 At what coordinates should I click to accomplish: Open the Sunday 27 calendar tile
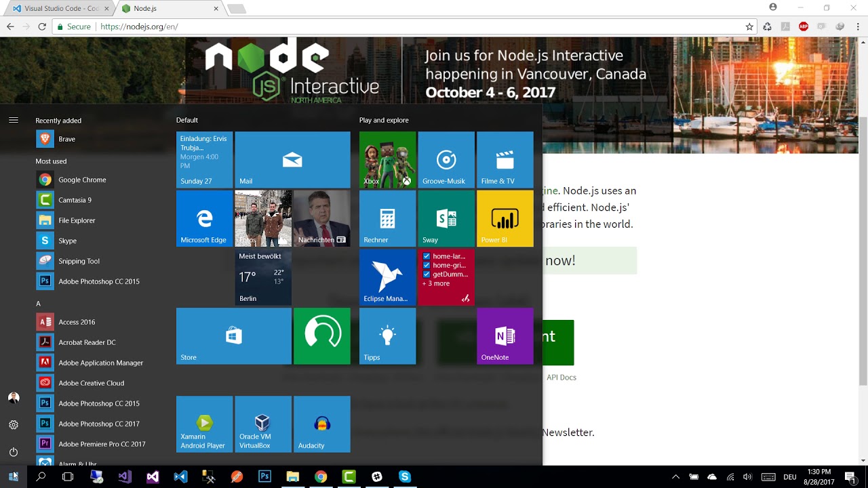click(204, 160)
